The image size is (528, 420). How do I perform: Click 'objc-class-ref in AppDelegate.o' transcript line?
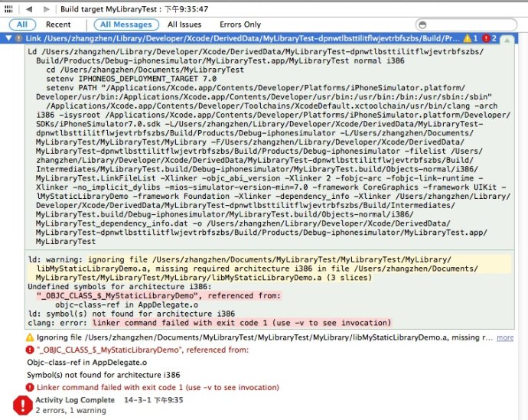(x=126, y=305)
